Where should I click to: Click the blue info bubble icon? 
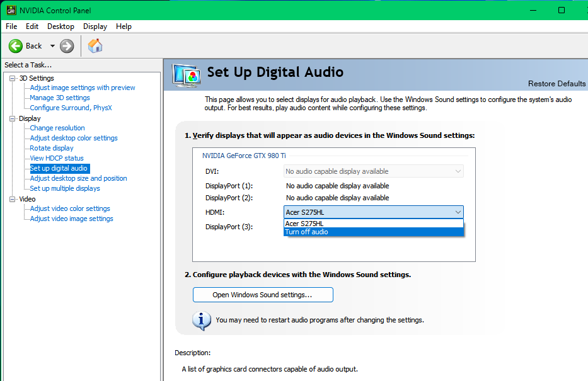click(202, 321)
